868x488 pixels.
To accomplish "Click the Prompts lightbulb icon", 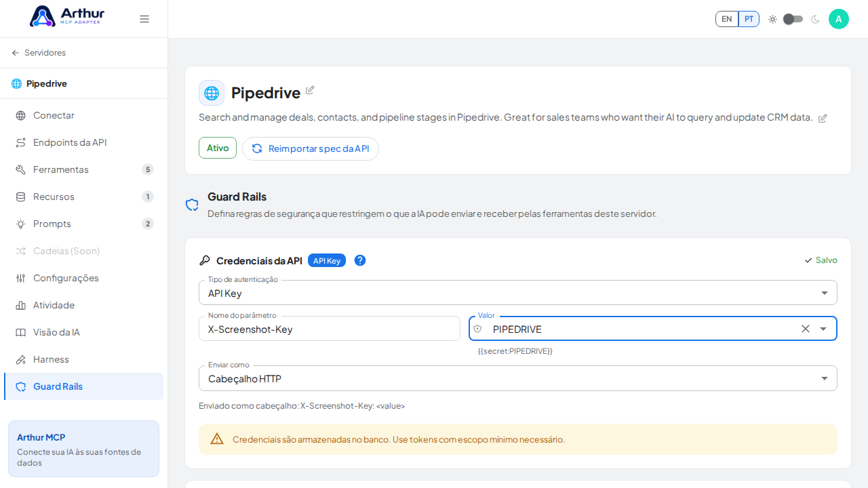I will coord(21,224).
